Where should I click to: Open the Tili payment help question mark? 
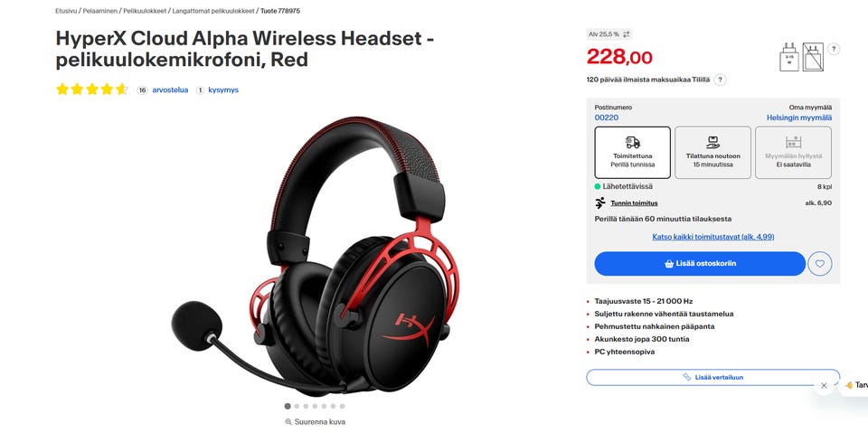tap(720, 80)
